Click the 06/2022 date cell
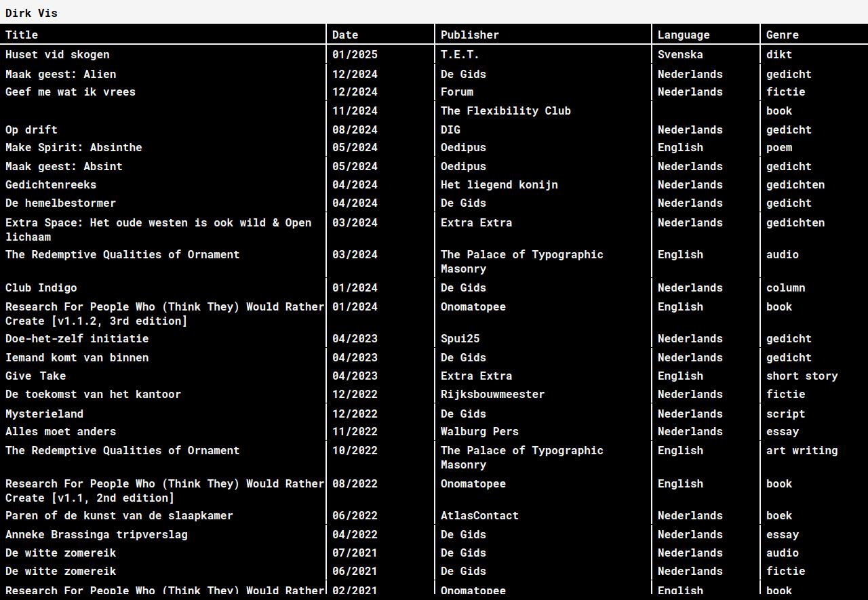Screen dimensions: 868x600 coord(355,515)
